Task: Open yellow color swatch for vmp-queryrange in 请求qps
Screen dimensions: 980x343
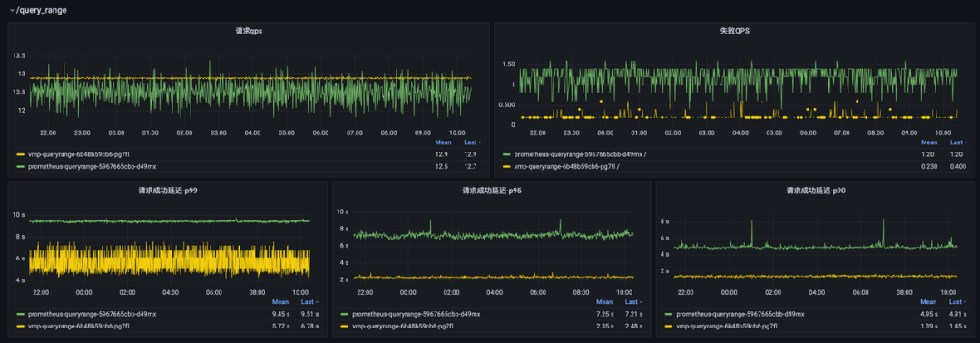Action: click(x=21, y=154)
